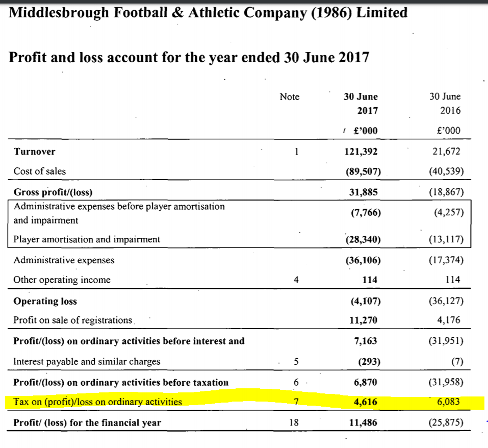Image resolution: width=488 pixels, height=448 pixels.
Task: Select the highlighted tax value "4,616"
Action: [366, 402]
